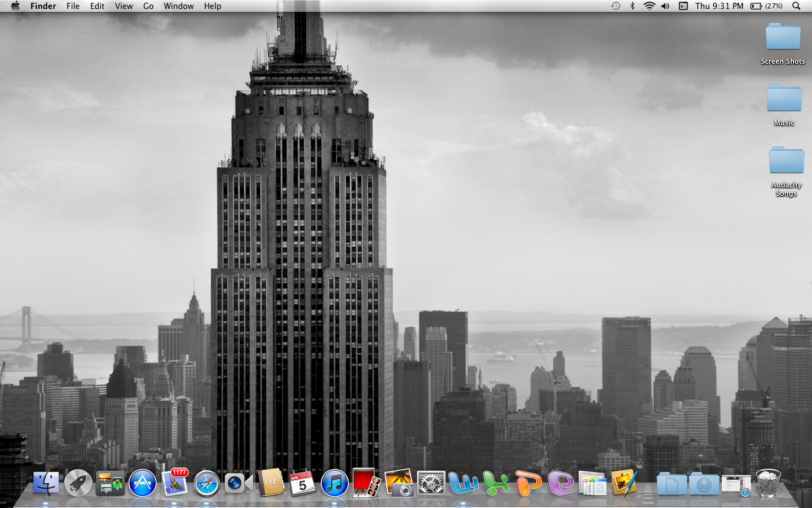Open the Downloads stack in Dock
The image size is (812, 508).
(x=704, y=484)
